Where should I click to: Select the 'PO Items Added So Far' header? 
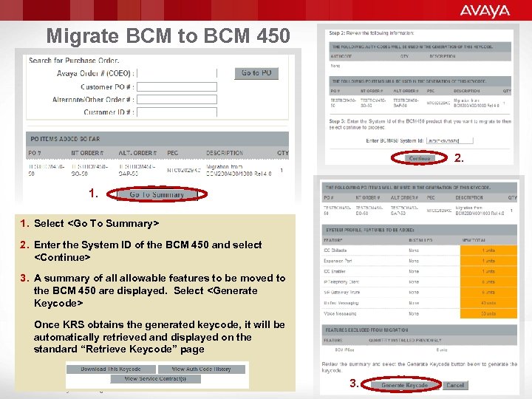tap(157, 139)
